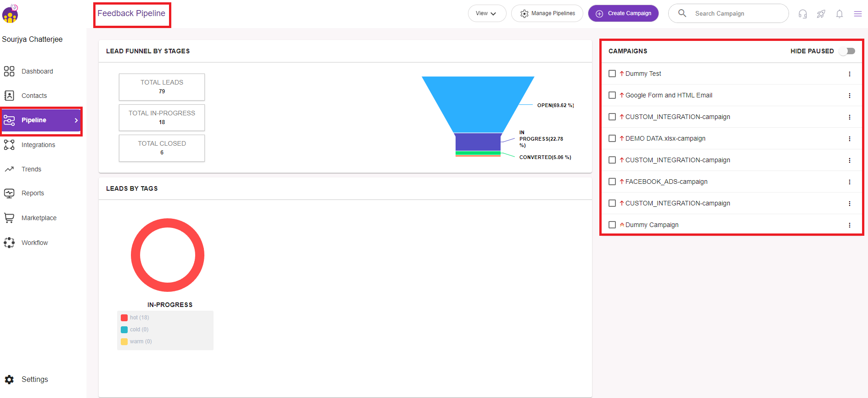Open the Reports menu item
Viewport: 868px width, 398px height.
pos(33,193)
